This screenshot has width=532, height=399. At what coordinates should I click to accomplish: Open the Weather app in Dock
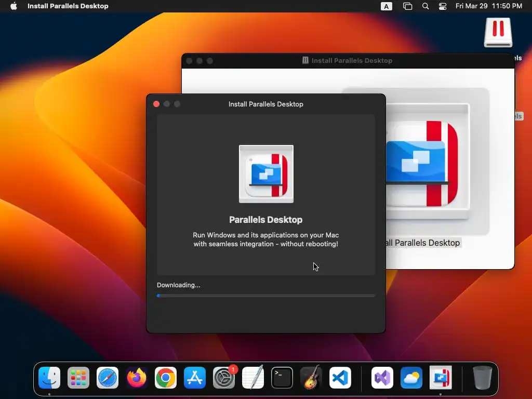coord(411,378)
